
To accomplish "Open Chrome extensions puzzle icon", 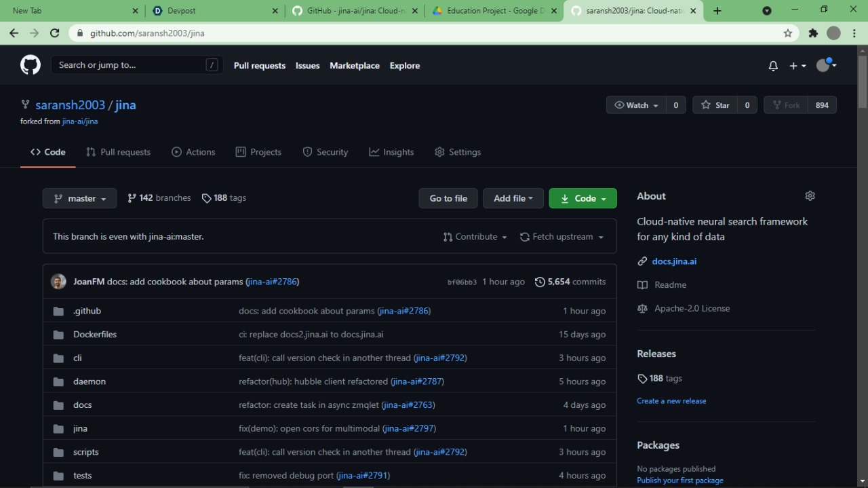I will point(813,33).
